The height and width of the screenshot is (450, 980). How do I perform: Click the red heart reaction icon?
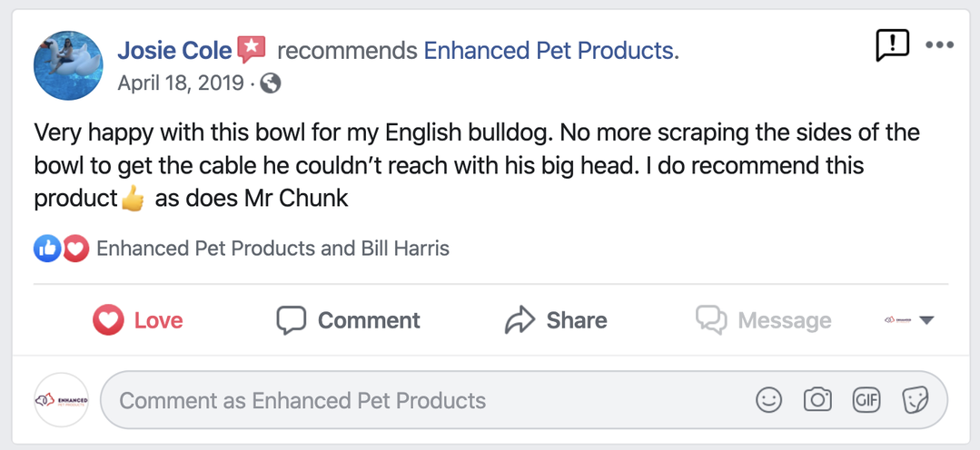(75, 248)
